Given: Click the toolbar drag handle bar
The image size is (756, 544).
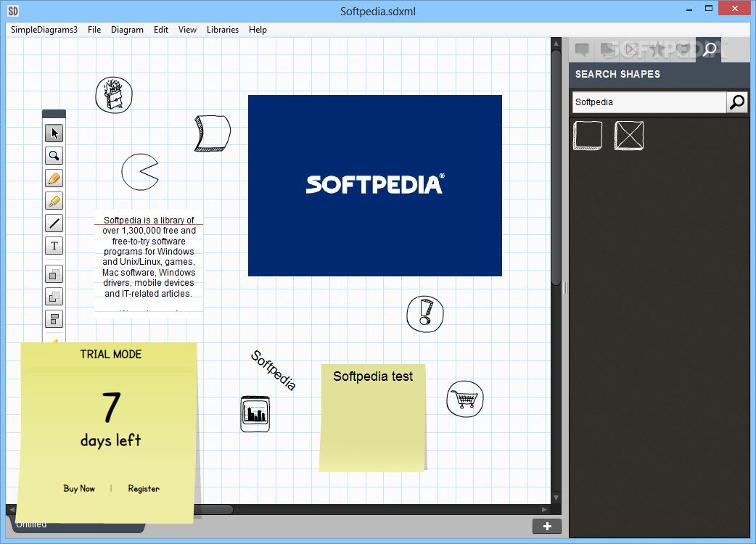Looking at the screenshot, I should (54, 114).
